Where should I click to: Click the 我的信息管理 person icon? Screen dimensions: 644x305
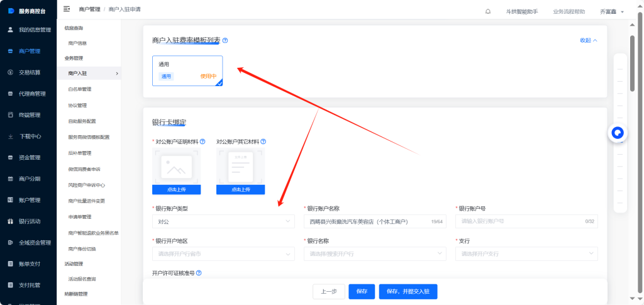[x=11, y=30]
